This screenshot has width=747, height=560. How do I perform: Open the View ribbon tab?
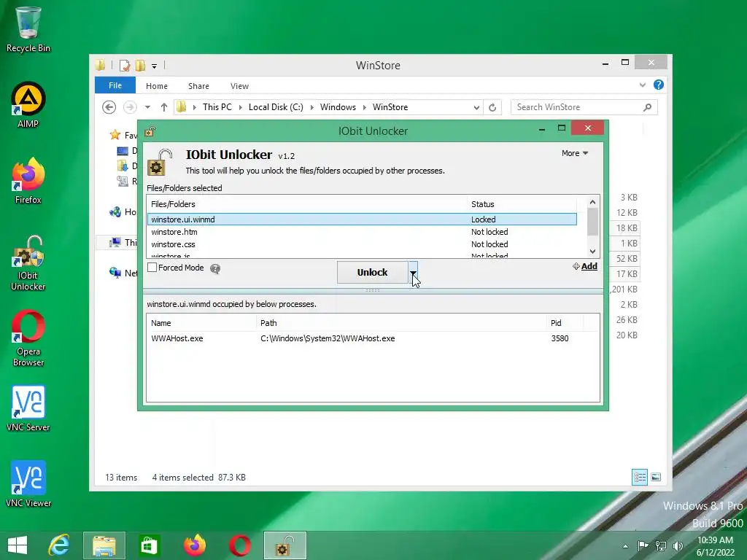239,86
